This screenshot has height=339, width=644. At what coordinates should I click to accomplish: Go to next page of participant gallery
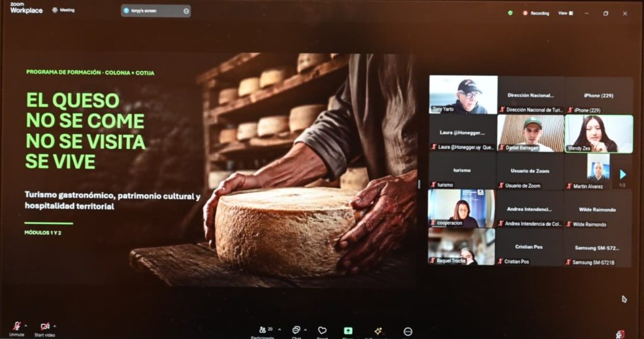(623, 174)
